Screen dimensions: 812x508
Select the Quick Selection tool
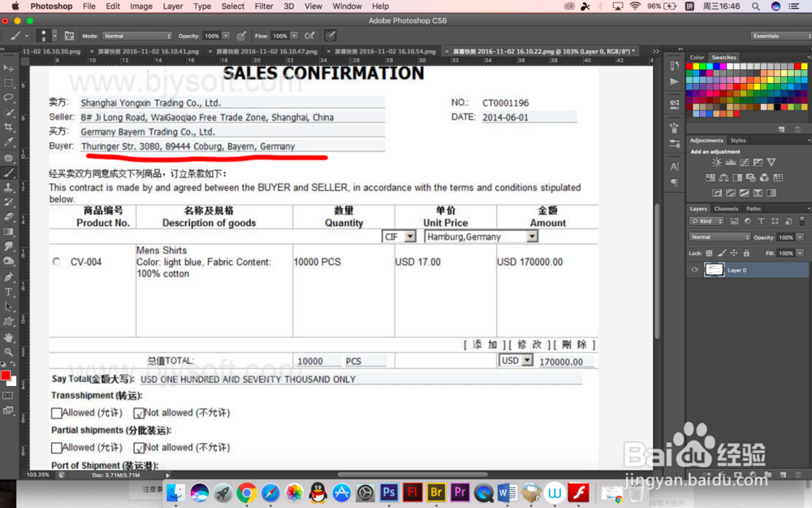point(8,112)
